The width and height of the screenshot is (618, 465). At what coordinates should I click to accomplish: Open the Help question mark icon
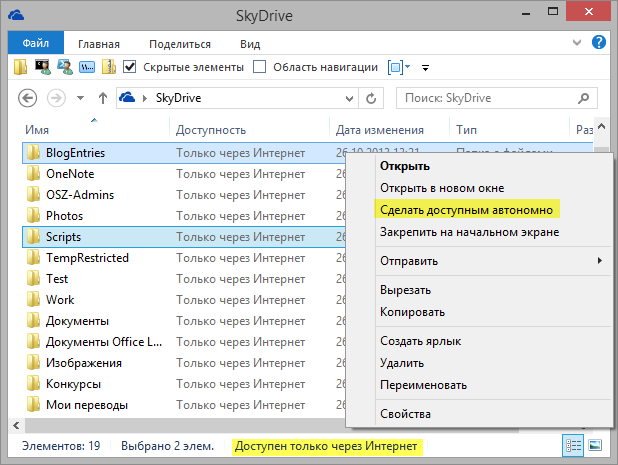(x=599, y=42)
